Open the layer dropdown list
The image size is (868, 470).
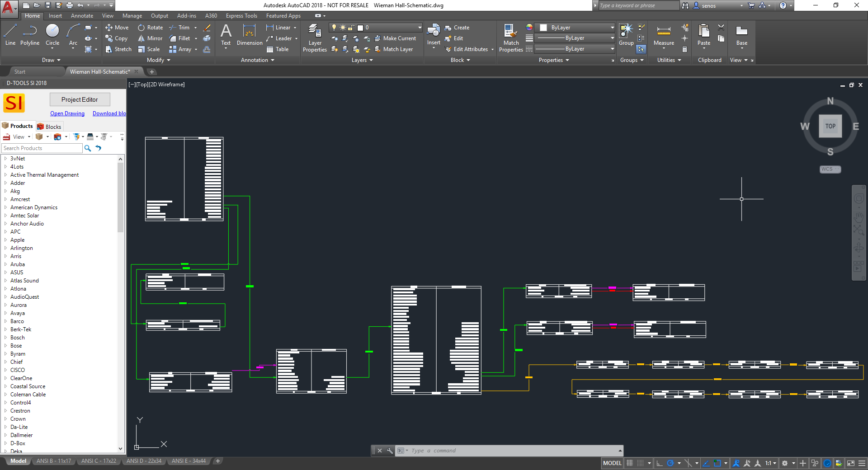[x=420, y=28]
